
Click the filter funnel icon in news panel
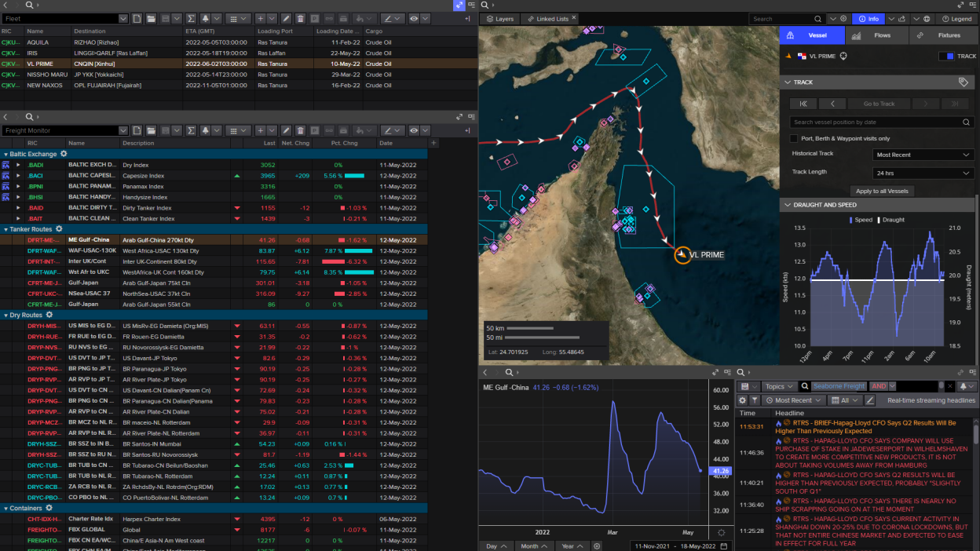pos(755,400)
